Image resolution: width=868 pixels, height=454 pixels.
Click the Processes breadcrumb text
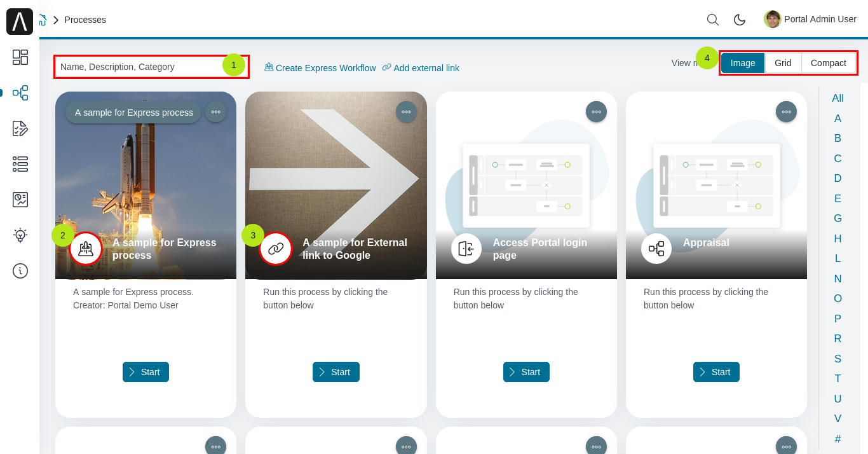tap(85, 20)
